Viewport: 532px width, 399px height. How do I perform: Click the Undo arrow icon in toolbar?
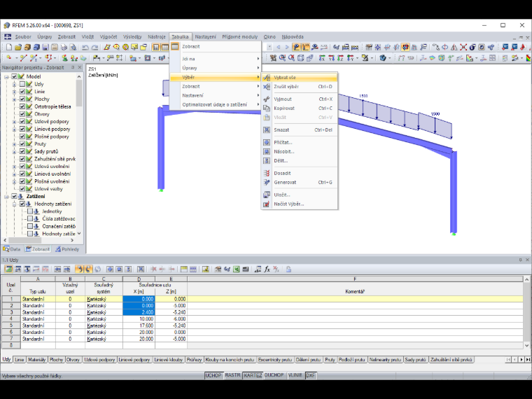tap(85, 47)
